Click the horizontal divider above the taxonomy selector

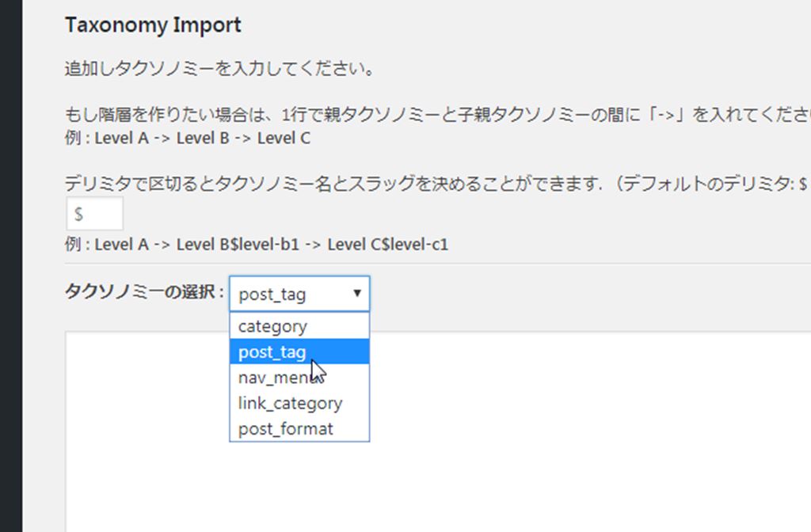click(x=436, y=264)
